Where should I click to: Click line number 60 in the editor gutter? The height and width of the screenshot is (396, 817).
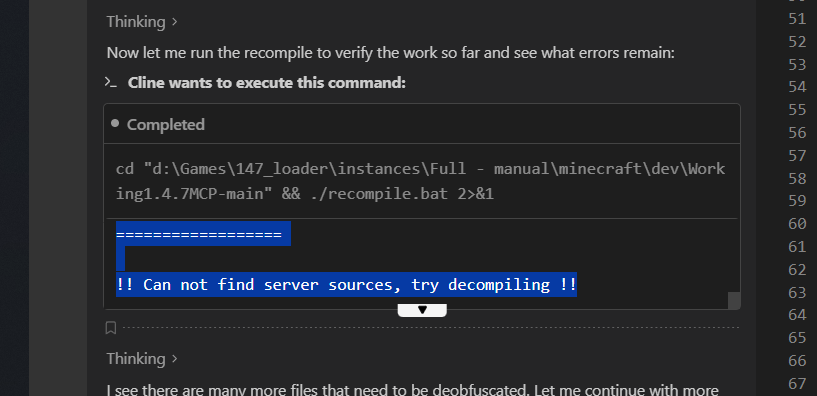click(797, 224)
